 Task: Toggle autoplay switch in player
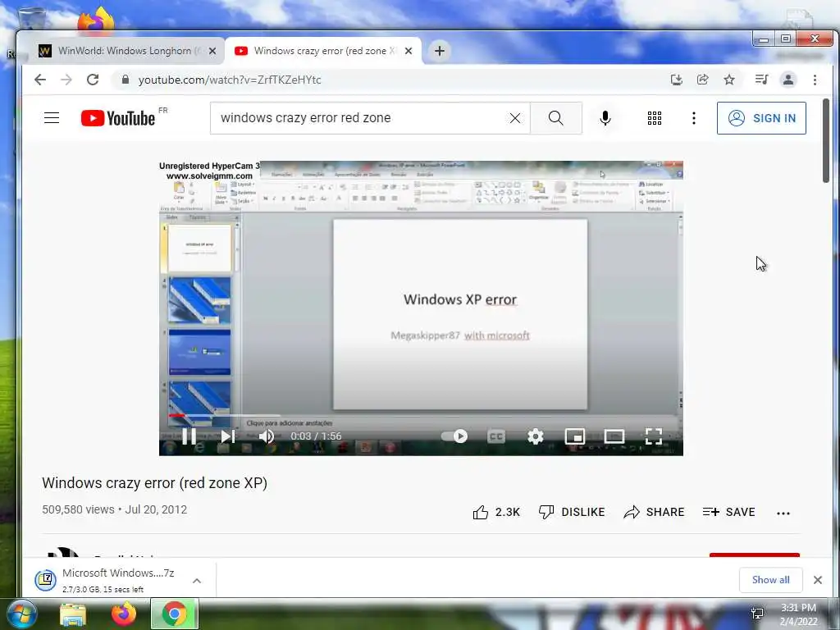pos(454,436)
